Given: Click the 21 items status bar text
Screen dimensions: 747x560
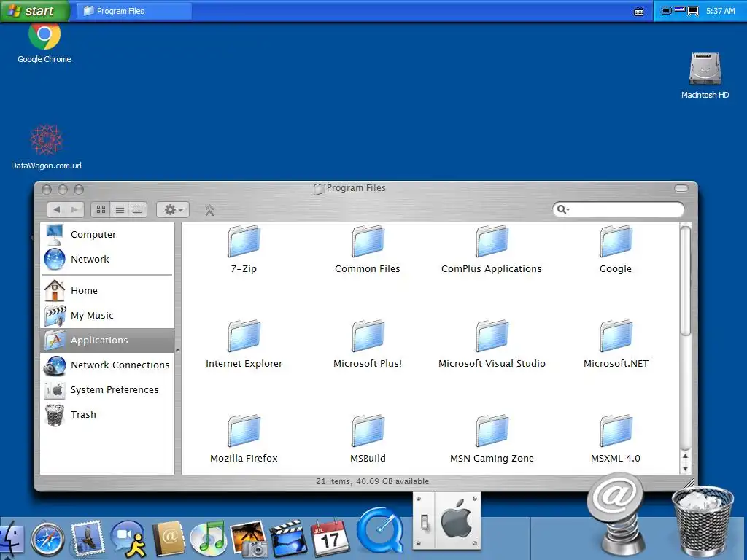Looking at the screenshot, I should pyautogui.click(x=372, y=481).
